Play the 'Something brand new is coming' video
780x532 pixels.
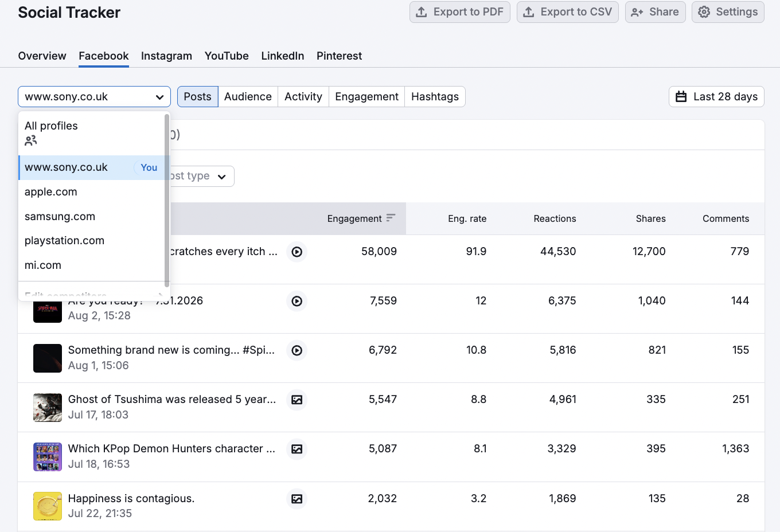click(x=297, y=350)
